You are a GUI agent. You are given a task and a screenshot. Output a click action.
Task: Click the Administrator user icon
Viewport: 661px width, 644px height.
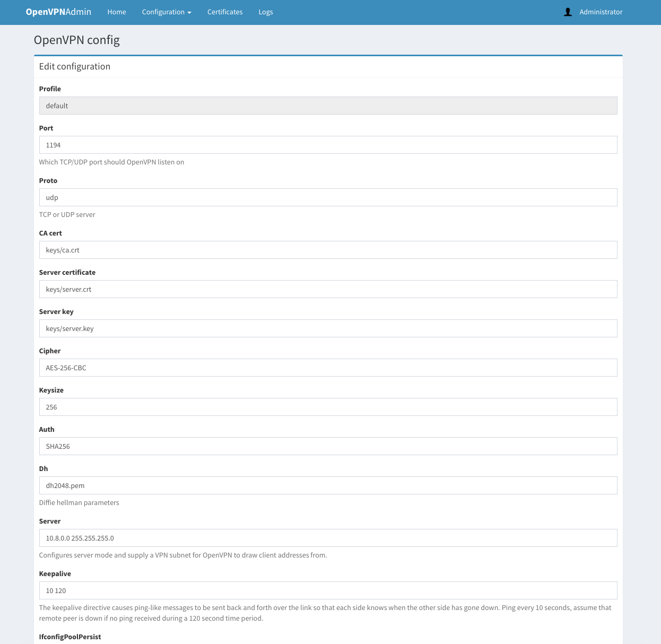568,12
